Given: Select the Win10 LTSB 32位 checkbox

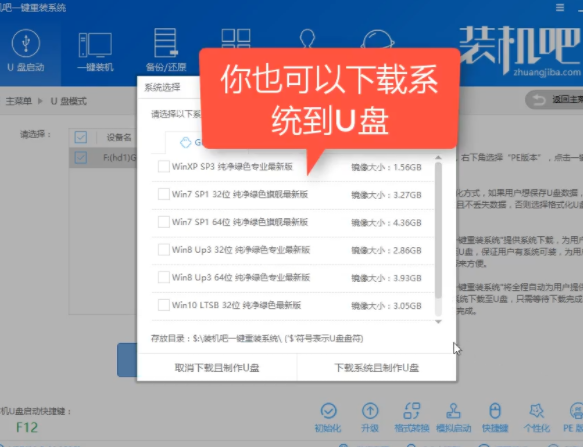Looking at the screenshot, I should click(164, 305).
